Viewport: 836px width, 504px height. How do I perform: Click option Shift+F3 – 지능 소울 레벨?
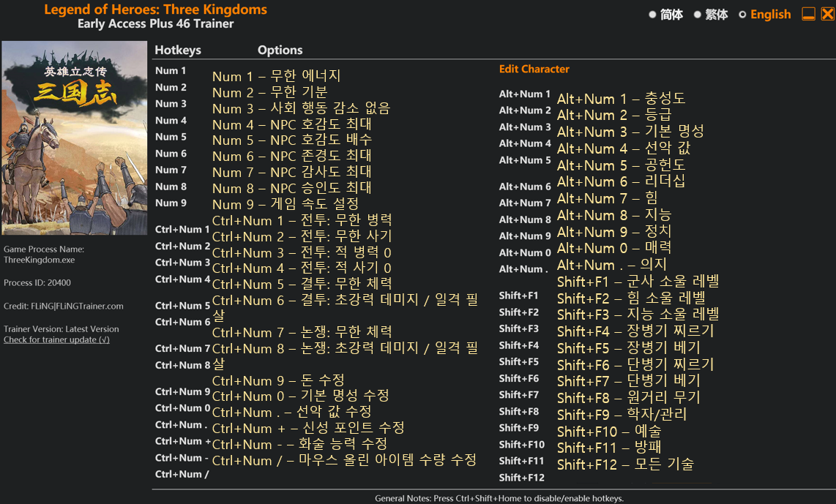tap(638, 315)
